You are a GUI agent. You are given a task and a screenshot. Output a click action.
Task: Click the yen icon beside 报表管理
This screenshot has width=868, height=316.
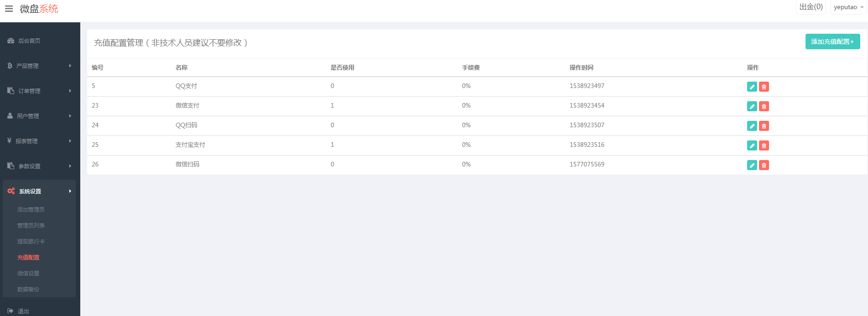click(9, 141)
